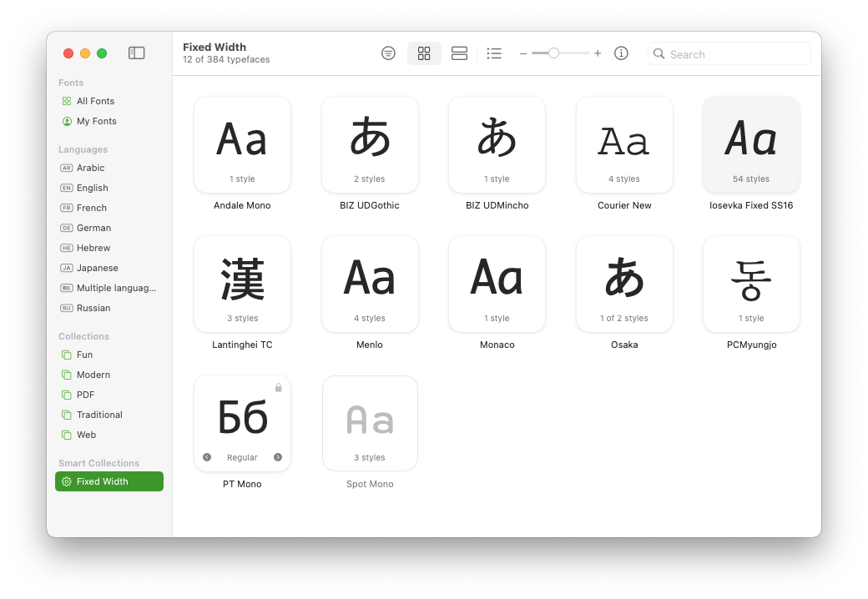Switch to samples view
Screen dimensions: 868x599
point(460,53)
